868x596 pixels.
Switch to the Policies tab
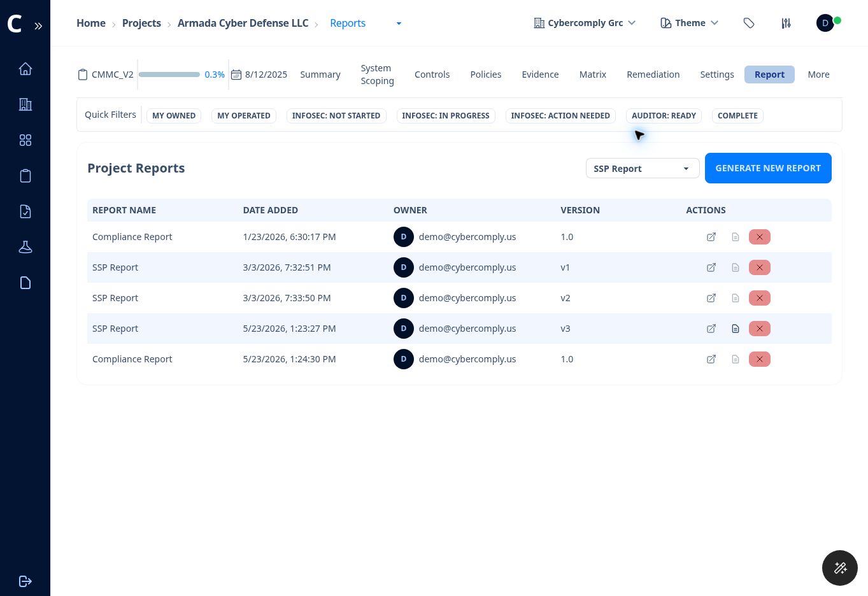point(486,74)
